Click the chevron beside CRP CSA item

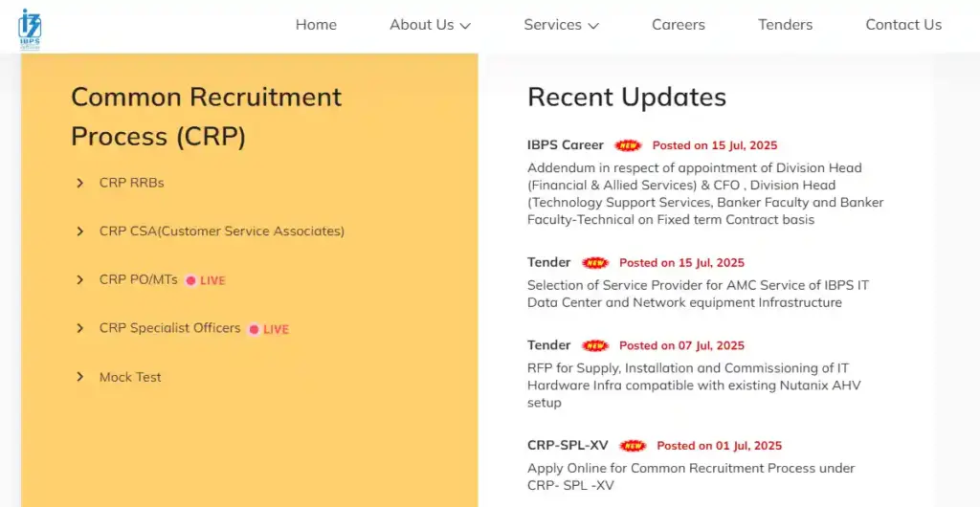(80, 231)
